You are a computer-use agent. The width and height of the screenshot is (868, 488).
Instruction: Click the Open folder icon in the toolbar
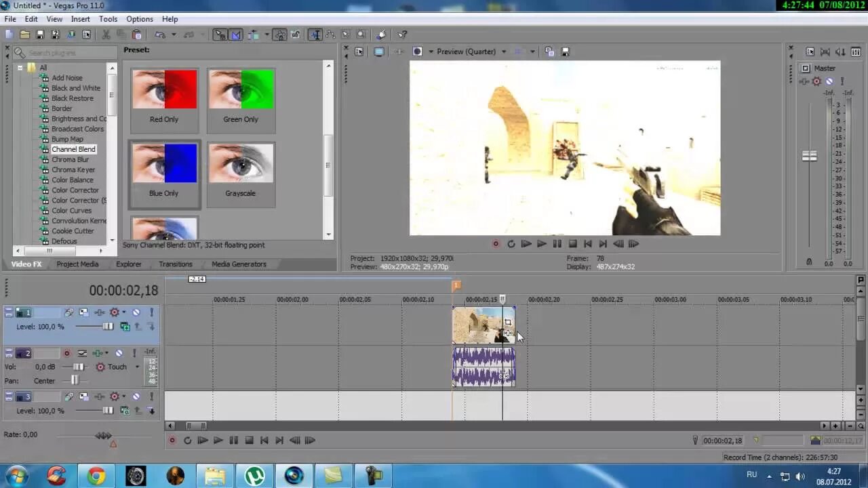pyautogui.click(x=24, y=35)
